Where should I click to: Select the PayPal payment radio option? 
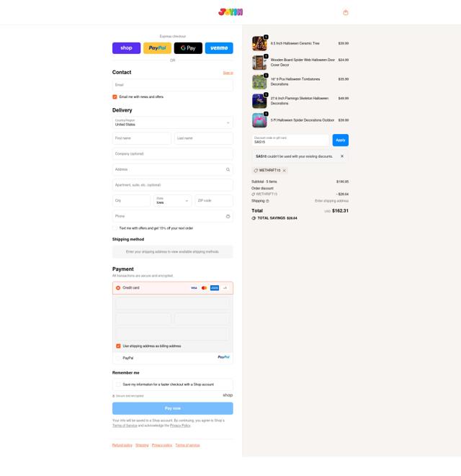click(x=118, y=358)
